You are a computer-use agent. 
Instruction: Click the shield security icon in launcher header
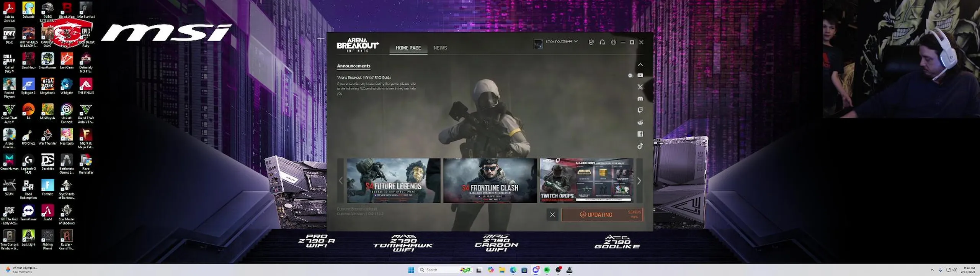coord(591,42)
